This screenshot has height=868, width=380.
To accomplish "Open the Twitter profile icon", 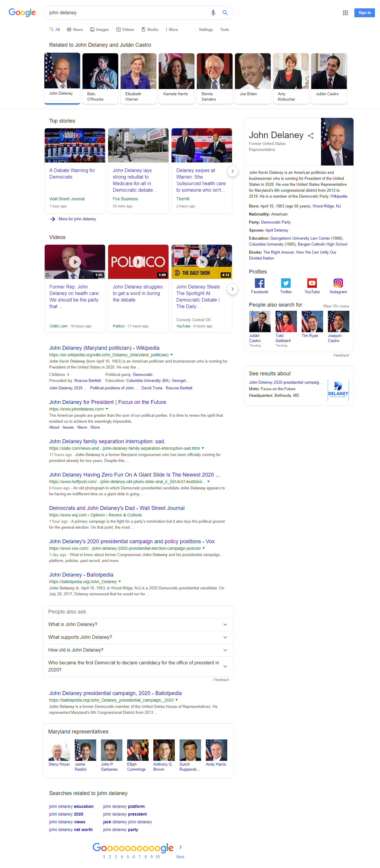I will [x=286, y=283].
